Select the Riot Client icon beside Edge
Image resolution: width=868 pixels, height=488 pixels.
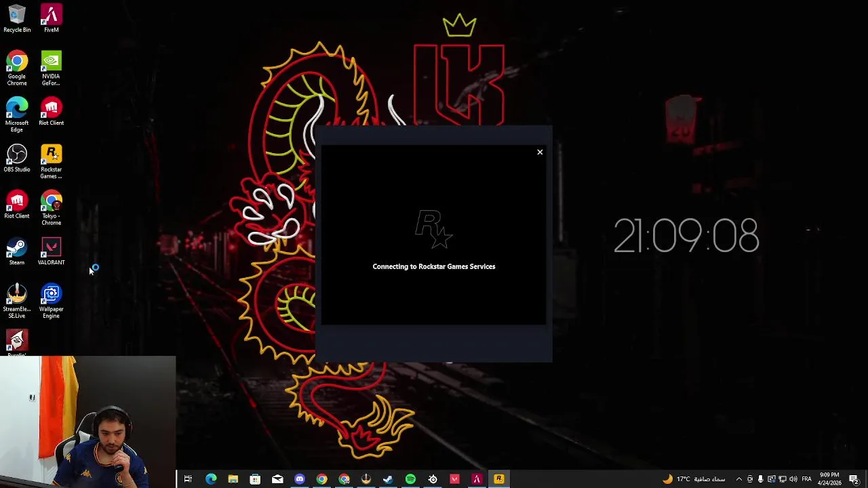[x=51, y=112]
